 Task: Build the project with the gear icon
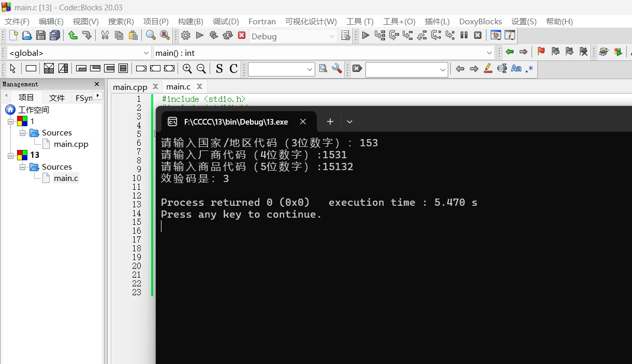tap(186, 35)
